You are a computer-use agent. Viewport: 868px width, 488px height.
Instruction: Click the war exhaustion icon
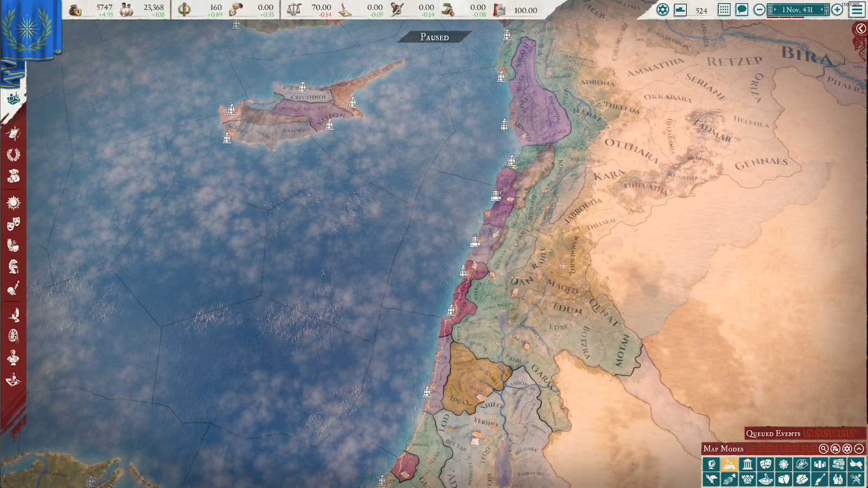(x=397, y=9)
